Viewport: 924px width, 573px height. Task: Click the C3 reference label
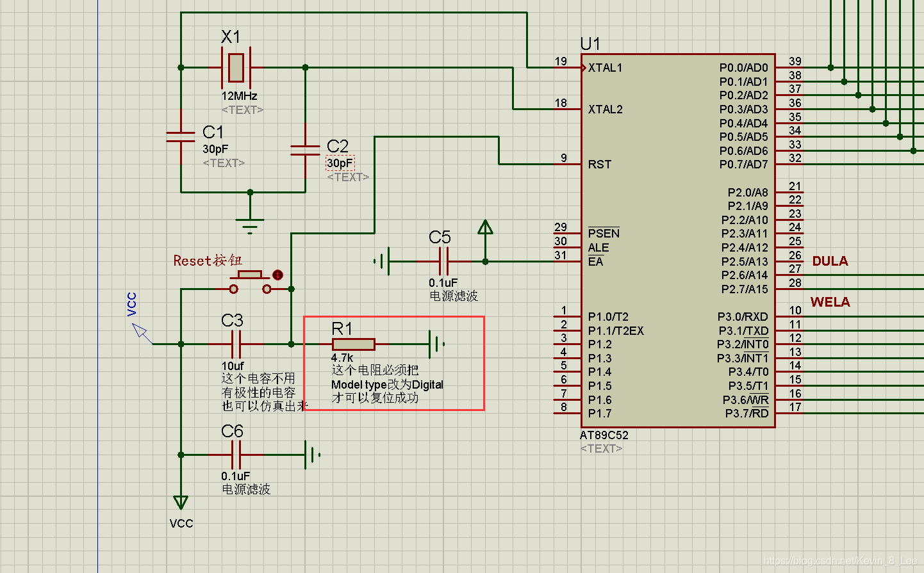click(232, 320)
